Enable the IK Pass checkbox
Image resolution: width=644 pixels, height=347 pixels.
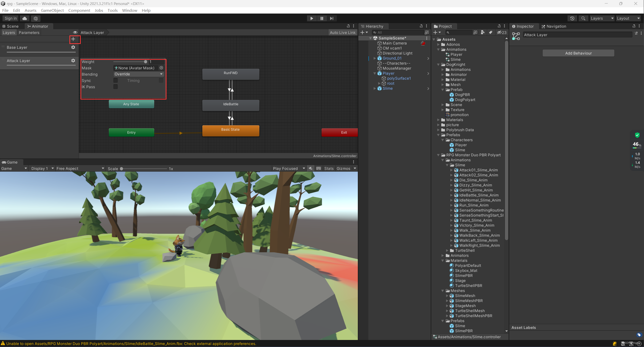pyautogui.click(x=115, y=87)
